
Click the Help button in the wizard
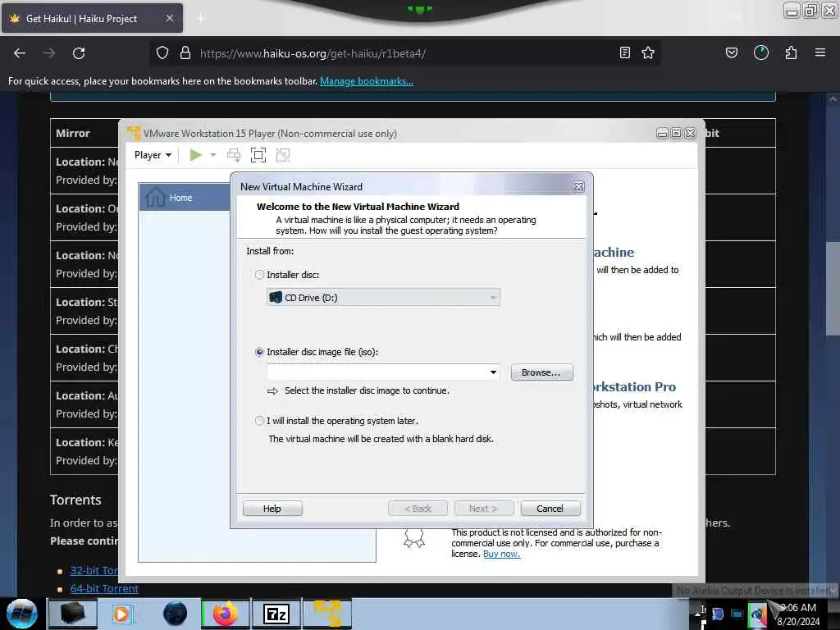(x=272, y=509)
